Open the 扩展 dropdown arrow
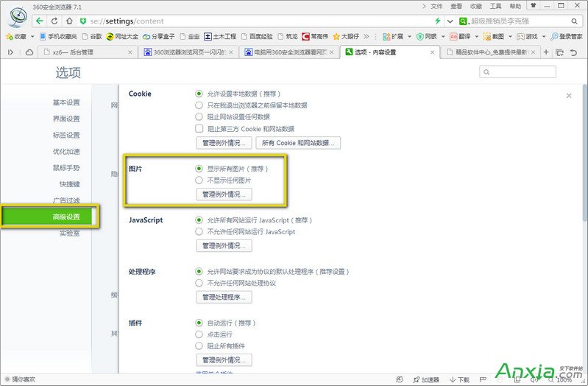 coord(409,36)
